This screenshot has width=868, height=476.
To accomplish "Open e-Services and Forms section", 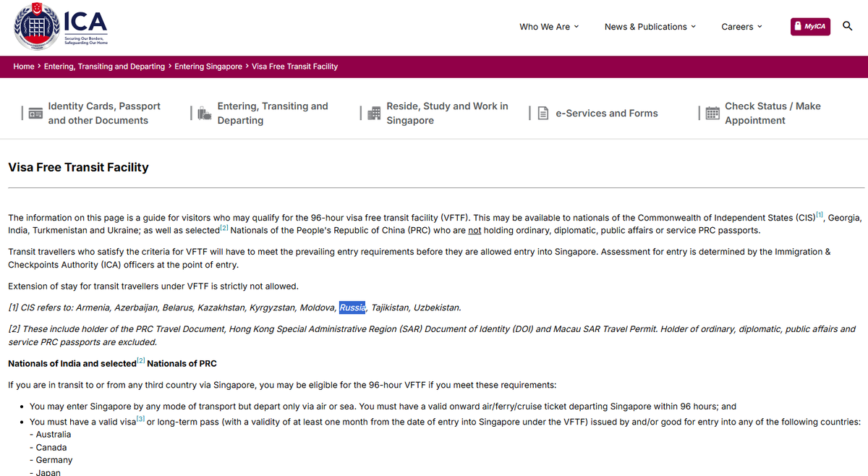I will [x=607, y=114].
